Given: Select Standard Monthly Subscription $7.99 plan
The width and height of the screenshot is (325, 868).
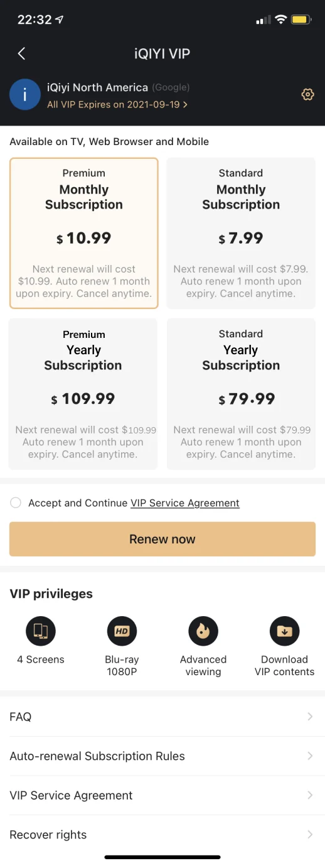Looking at the screenshot, I should 241,233.
